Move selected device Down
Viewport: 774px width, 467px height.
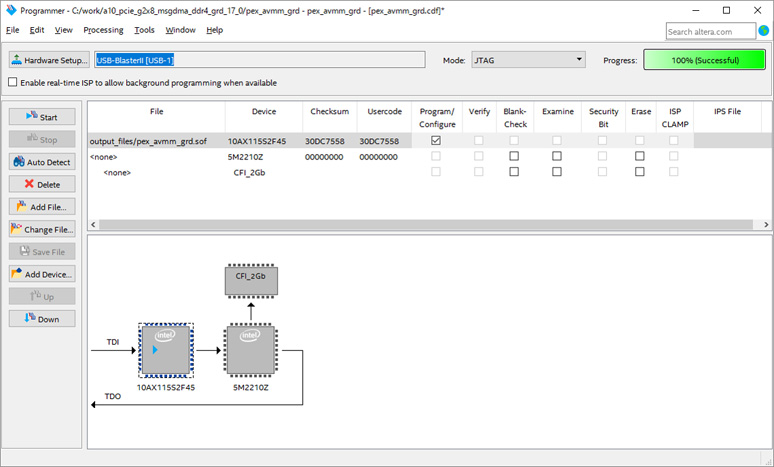tap(42, 319)
